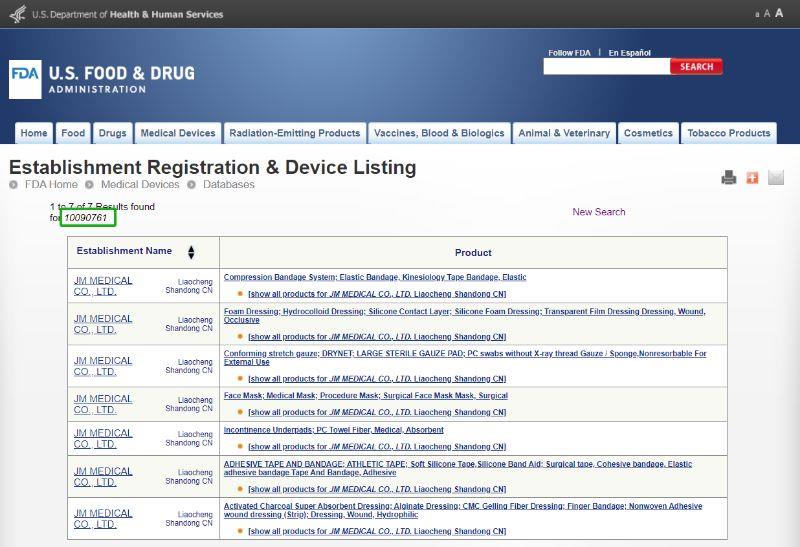Open the Drugs tab
This screenshot has height=547, width=800.
coord(112,133)
